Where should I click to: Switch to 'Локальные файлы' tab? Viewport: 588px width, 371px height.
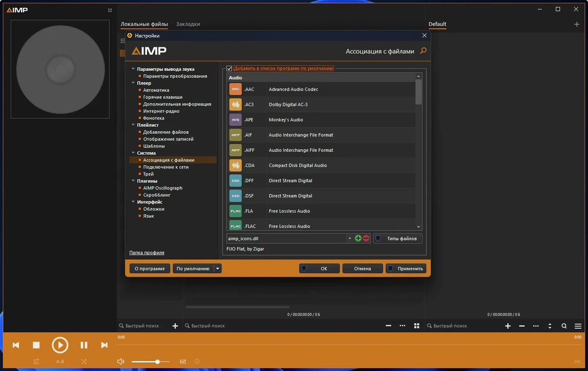tap(144, 24)
